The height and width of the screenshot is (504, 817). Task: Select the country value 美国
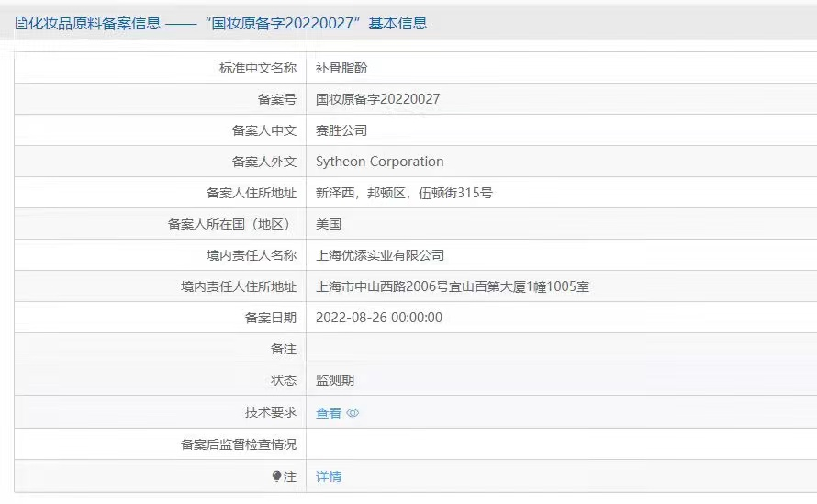click(x=329, y=224)
